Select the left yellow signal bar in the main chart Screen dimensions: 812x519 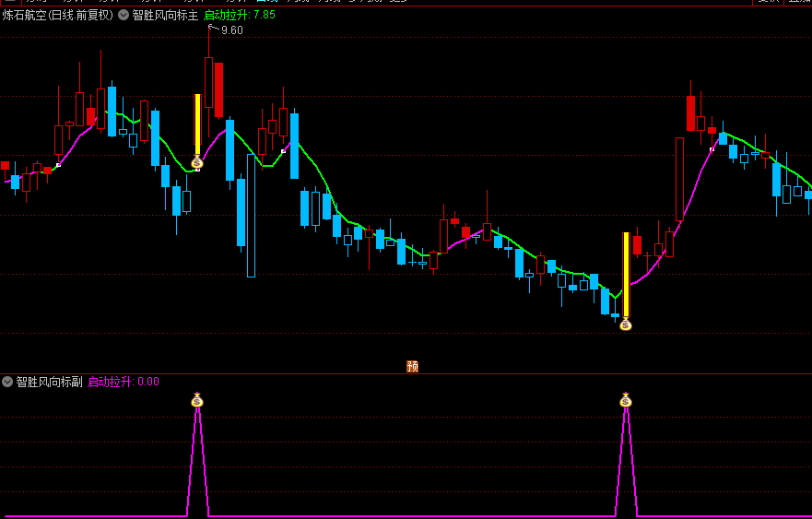[x=197, y=124]
